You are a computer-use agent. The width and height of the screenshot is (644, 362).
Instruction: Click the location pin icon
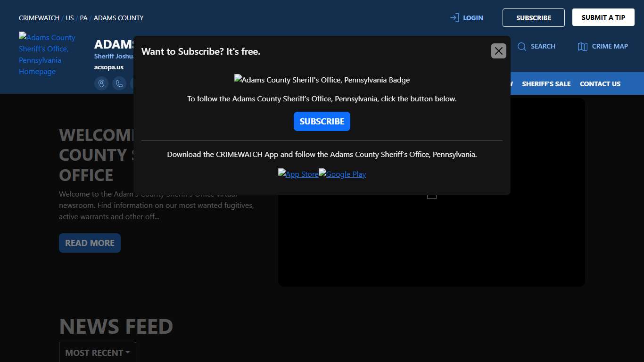(101, 83)
